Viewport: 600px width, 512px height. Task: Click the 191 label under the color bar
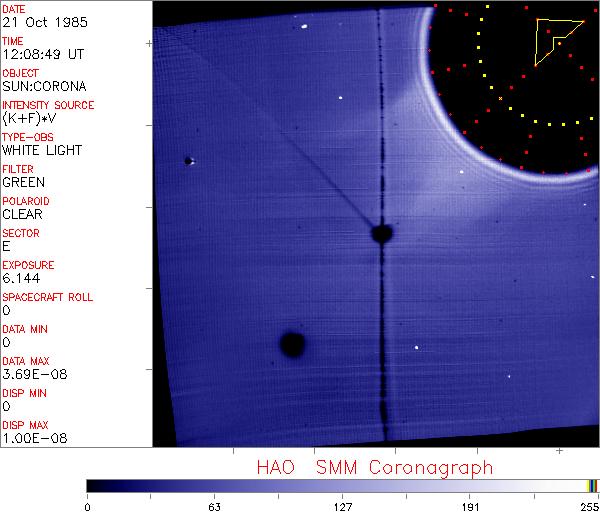[x=470, y=504]
